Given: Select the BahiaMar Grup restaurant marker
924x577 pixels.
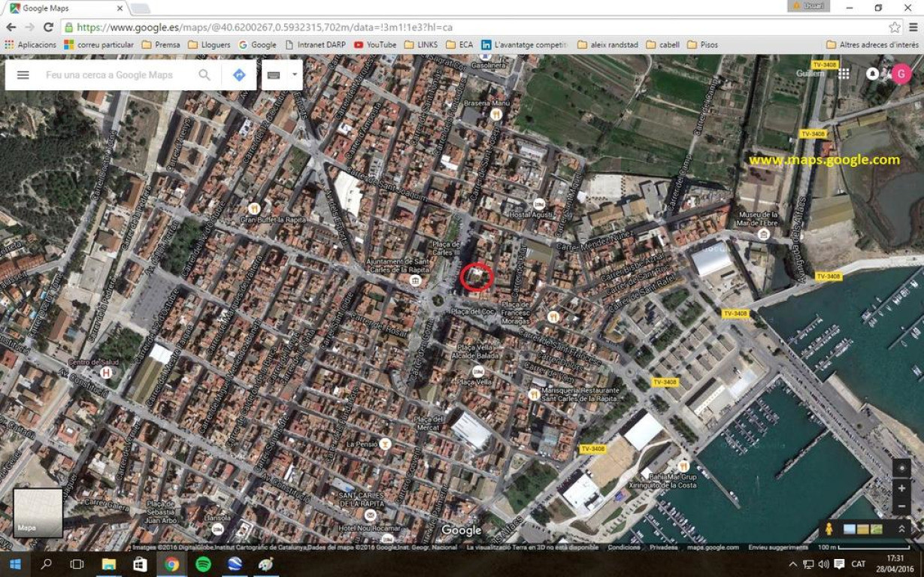Looking at the screenshot, I should 683,467.
